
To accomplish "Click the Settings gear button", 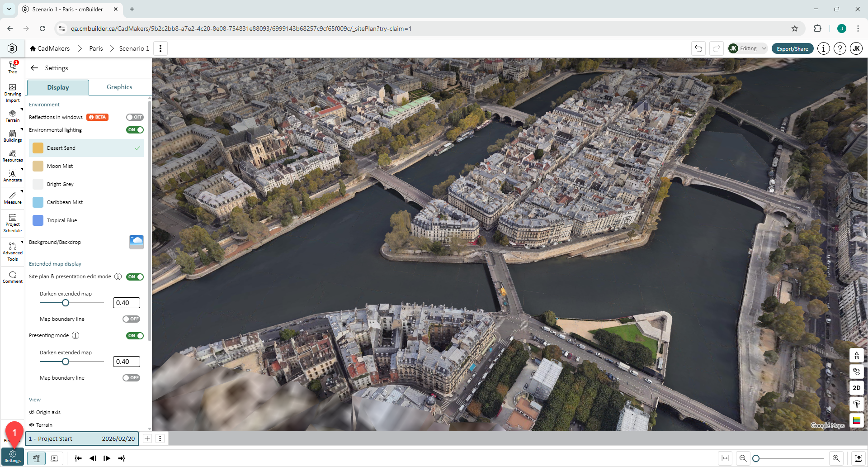I will pyautogui.click(x=13, y=456).
